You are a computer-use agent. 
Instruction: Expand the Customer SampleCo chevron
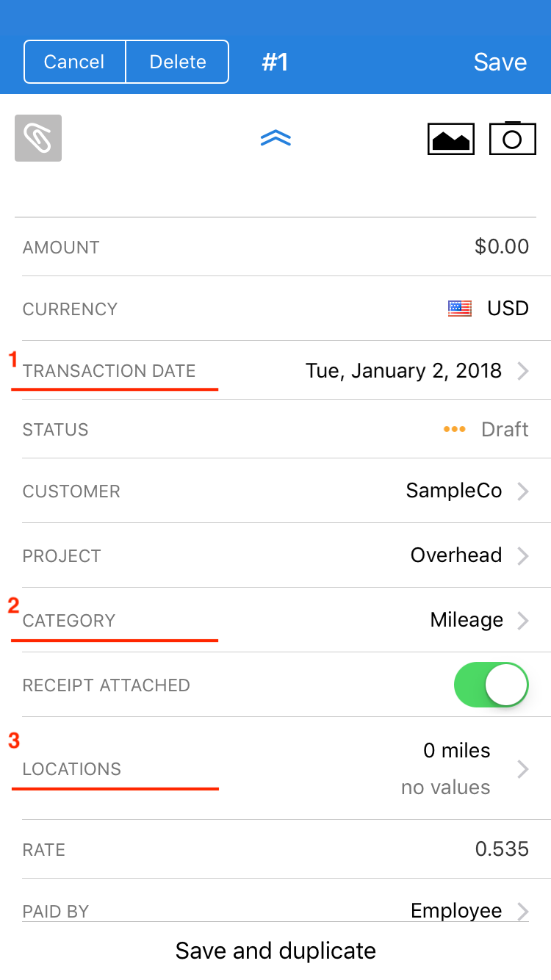tap(523, 491)
